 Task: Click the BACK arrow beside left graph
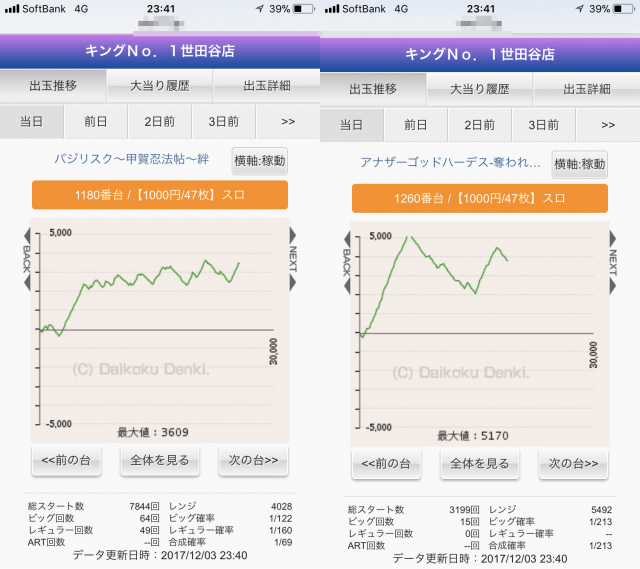27,262
